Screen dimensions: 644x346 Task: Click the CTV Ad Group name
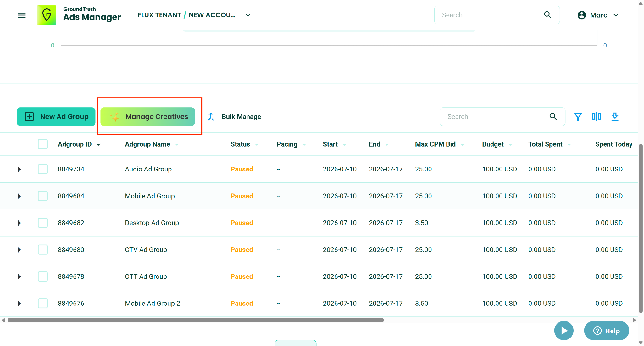coord(146,250)
